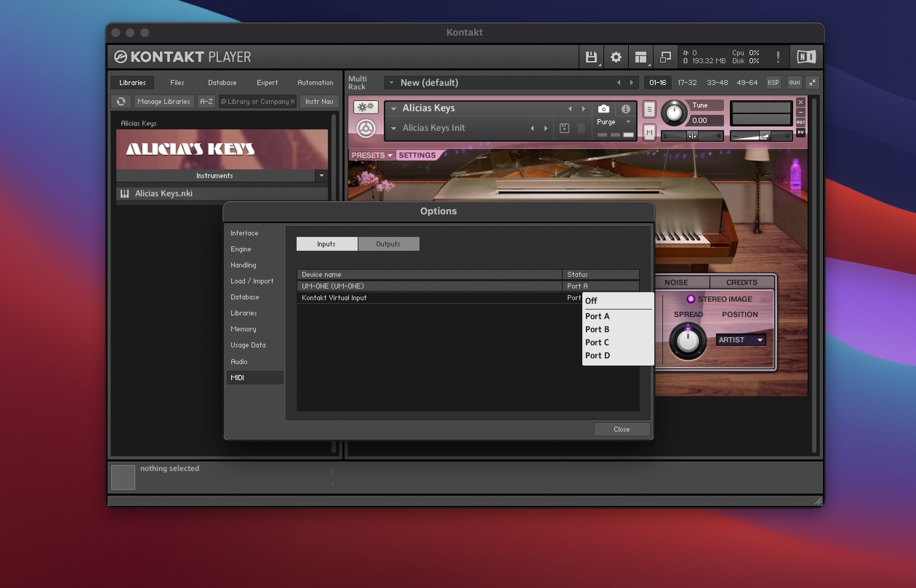Go to previous instrument with left arrow
This screenshot has width=916, height=588.
click(x=570, y=108)
